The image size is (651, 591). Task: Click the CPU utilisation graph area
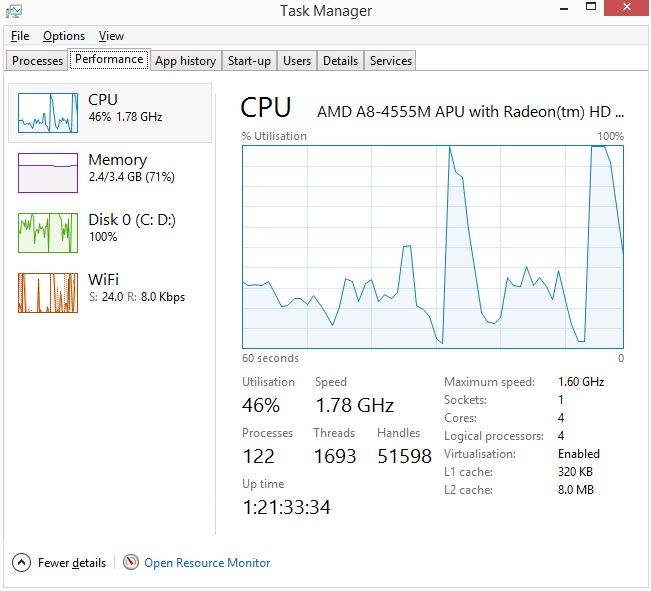pyautogui.click(x=433, y=245)
